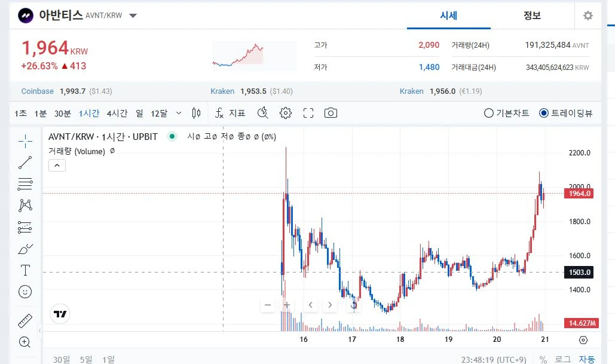This screenshot has height=364, width=615.
Task: Open timezone setting 23:48:19 (UTC+9)
Action: coord(494,359)
